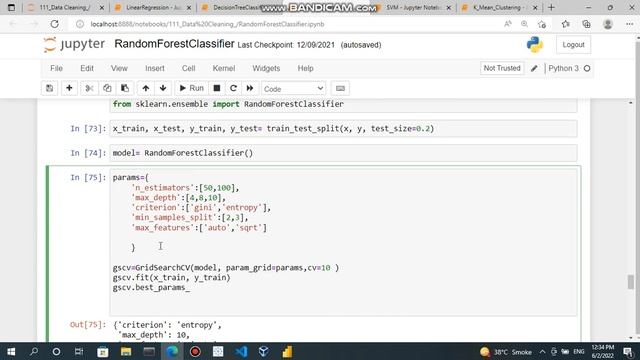Open the Cell menu

[x=189, y=69]
